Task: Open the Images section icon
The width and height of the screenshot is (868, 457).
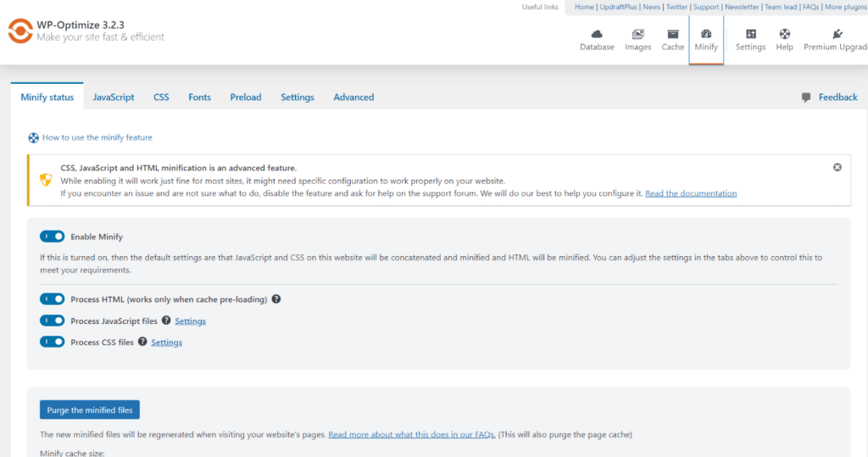Action: (x=637, y=35)
